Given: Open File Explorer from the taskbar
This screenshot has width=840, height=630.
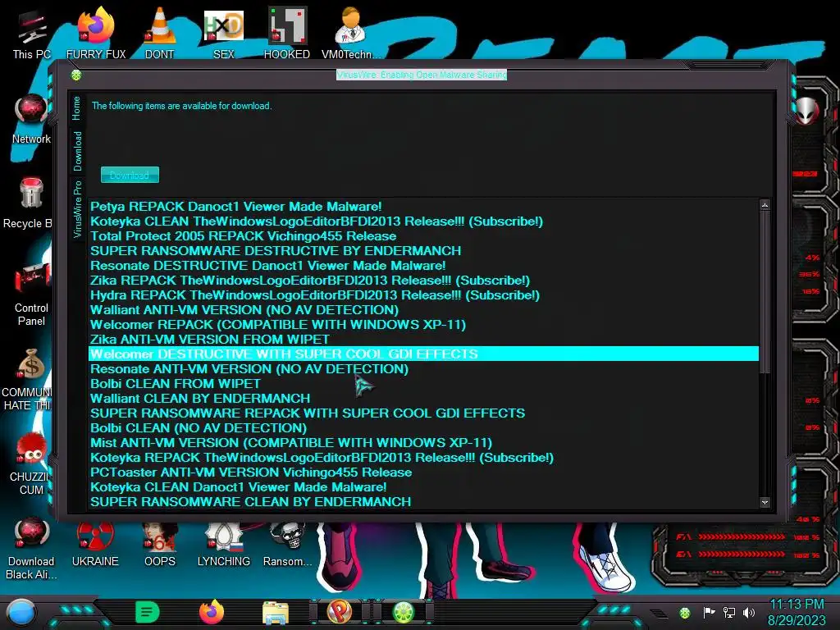Looking at the screenshot, I should (x=276, y=612).
